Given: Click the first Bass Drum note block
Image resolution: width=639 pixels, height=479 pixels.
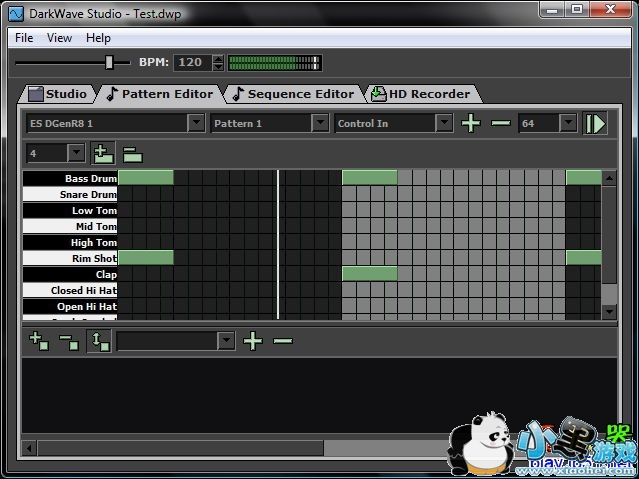Looking at the screenshot, I should click(146, 178).
